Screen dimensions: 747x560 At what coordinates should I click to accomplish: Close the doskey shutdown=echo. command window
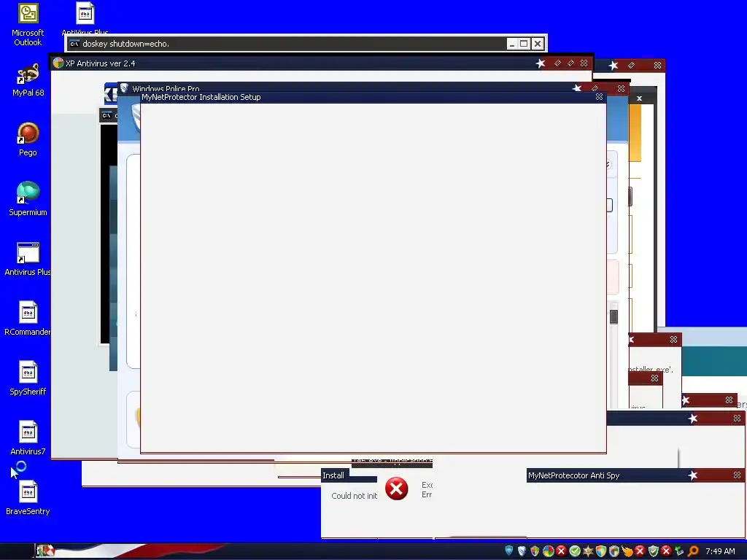[x=538, y=44]
